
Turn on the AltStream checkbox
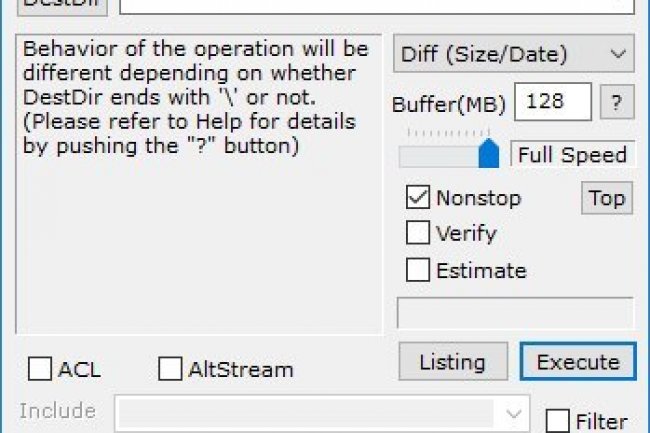(x=171, y=370)
